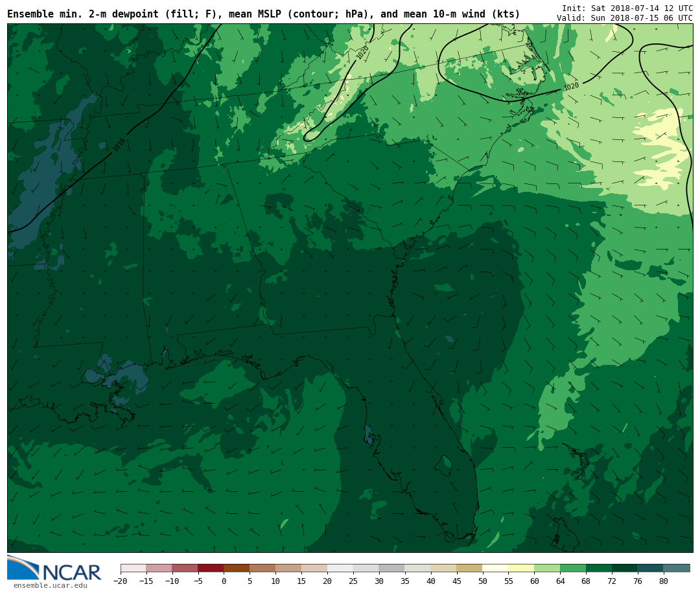Choose the light green swatch between 60 and 64
The image size is (700, 593).
click(x=547, y=568)
